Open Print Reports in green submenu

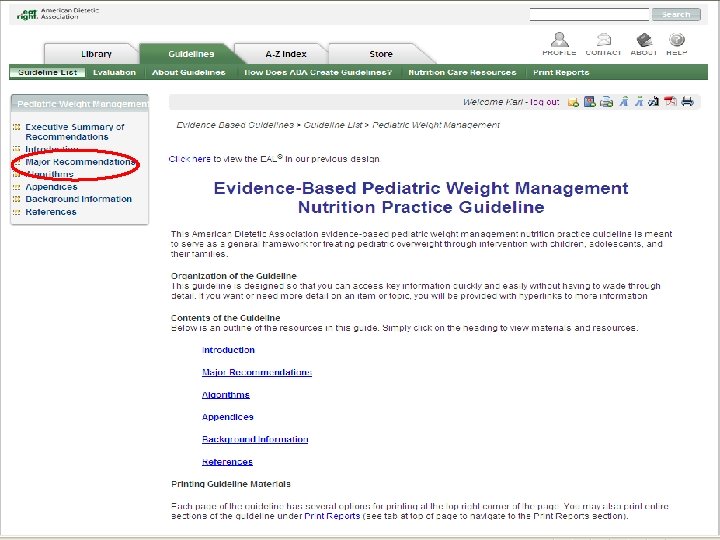tap(561, 73)
